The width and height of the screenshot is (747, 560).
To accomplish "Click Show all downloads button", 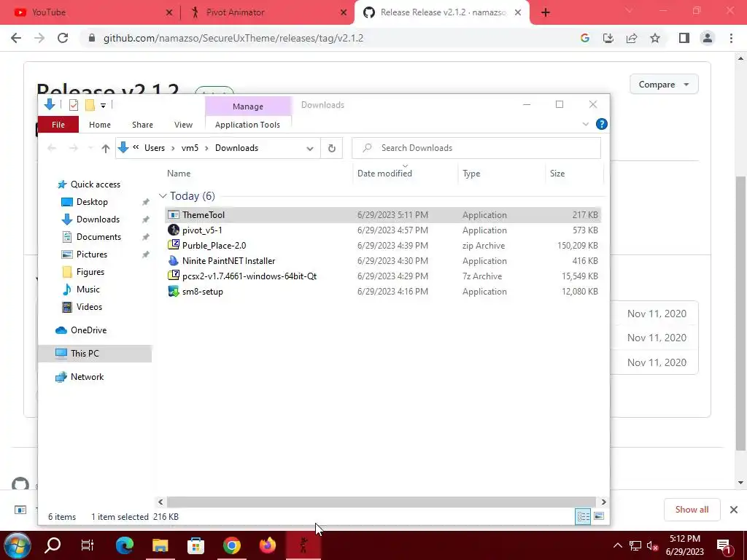I will pyautogui.click(x=692, y=510).
